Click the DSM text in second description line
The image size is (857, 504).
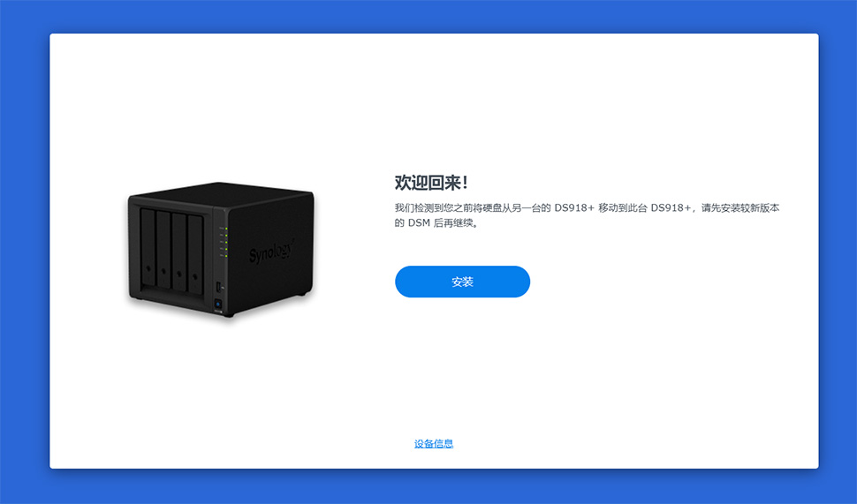click(419, 222)
